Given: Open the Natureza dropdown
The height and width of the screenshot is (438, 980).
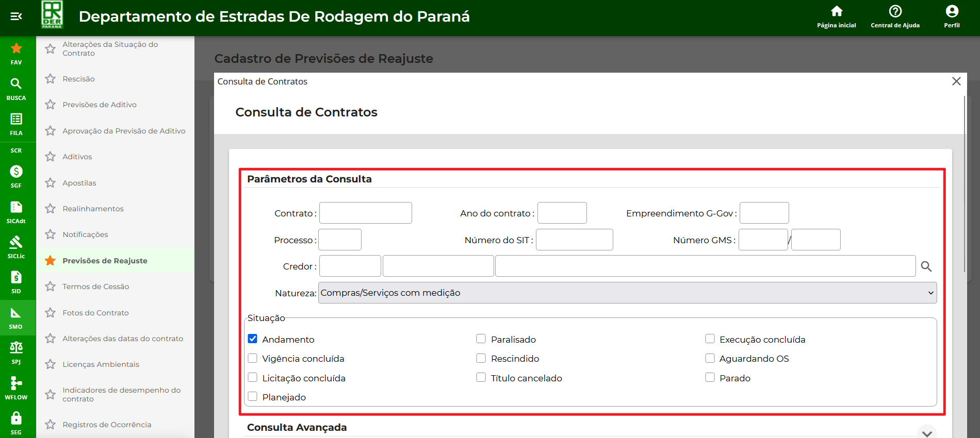Looking at the screenshot, I should pyautogui.click(x=627, y=293).
